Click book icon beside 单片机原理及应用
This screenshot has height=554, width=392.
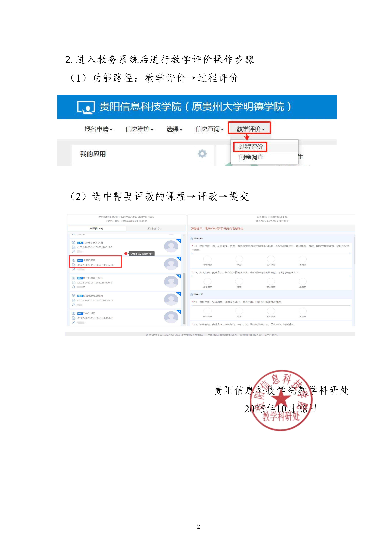[x=74, y=278]
